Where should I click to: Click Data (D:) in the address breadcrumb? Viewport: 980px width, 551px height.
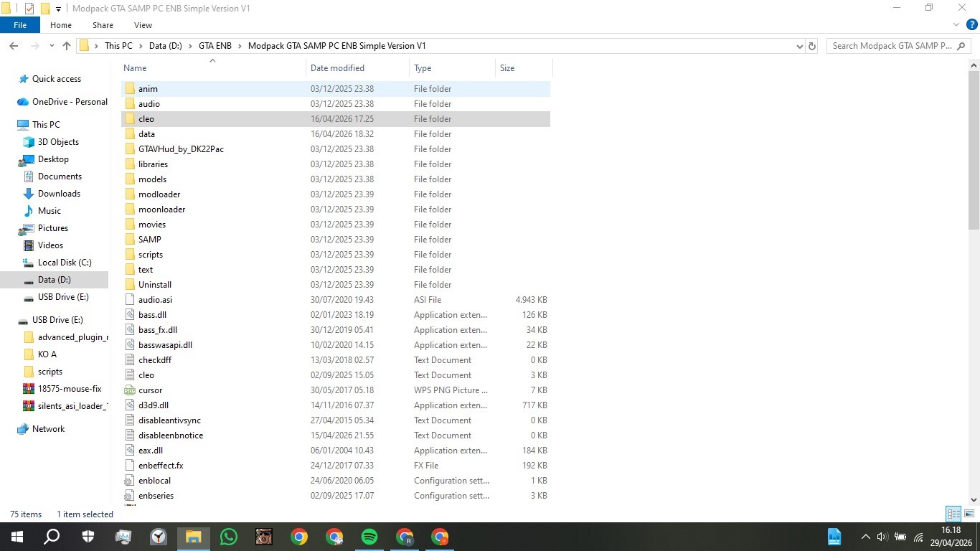click(x=166, y=46)
